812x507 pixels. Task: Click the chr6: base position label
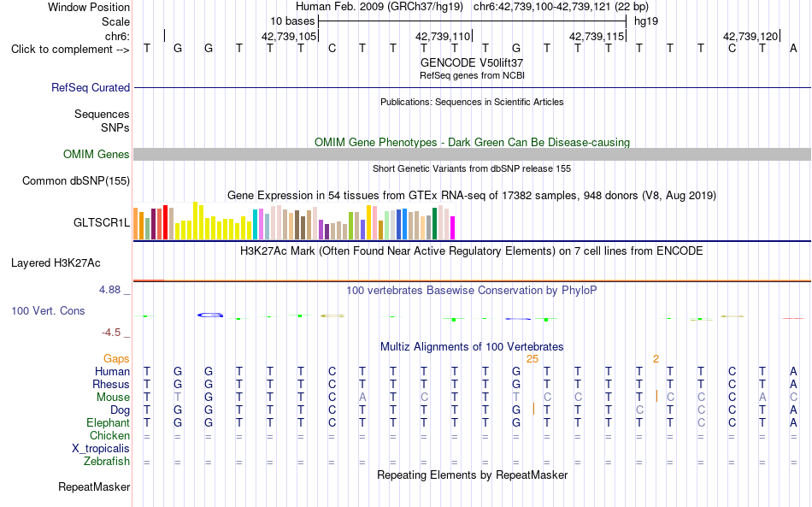[x=117, y=36]
